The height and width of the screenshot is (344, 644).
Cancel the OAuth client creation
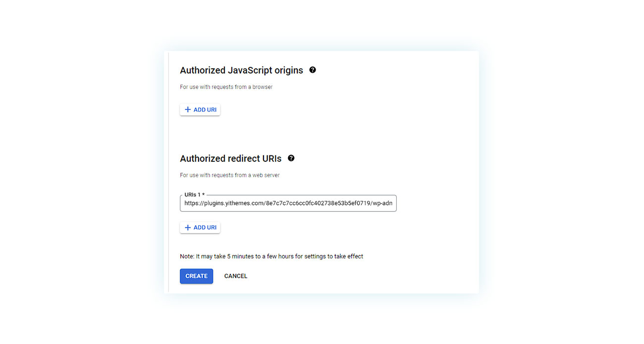[236, 276]
